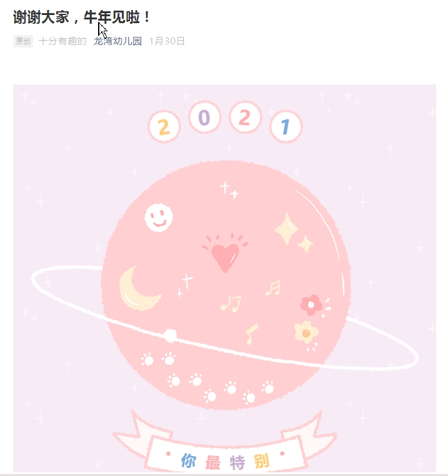Click the yellow flower with orange center
Image resolution: width=448 pixels, height=476 pixels.
pos(306,332)
